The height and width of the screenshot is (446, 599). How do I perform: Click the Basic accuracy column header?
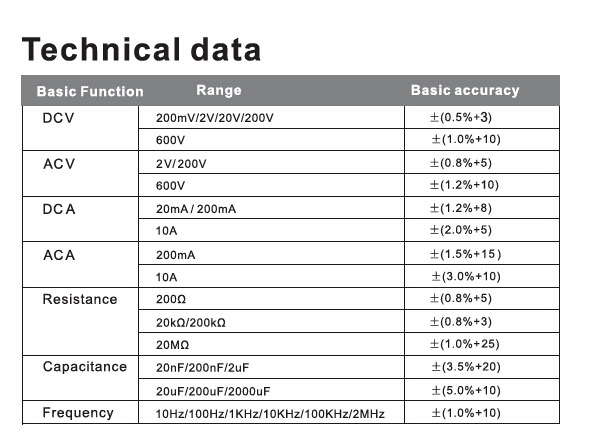click(465, 90)
